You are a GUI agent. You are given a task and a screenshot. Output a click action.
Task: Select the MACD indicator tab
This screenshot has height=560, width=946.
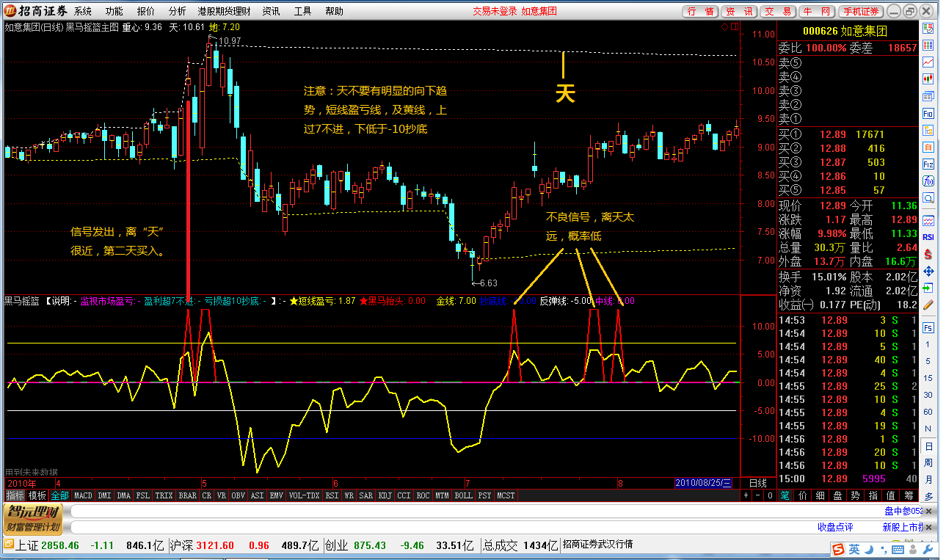tap(83, 495)
